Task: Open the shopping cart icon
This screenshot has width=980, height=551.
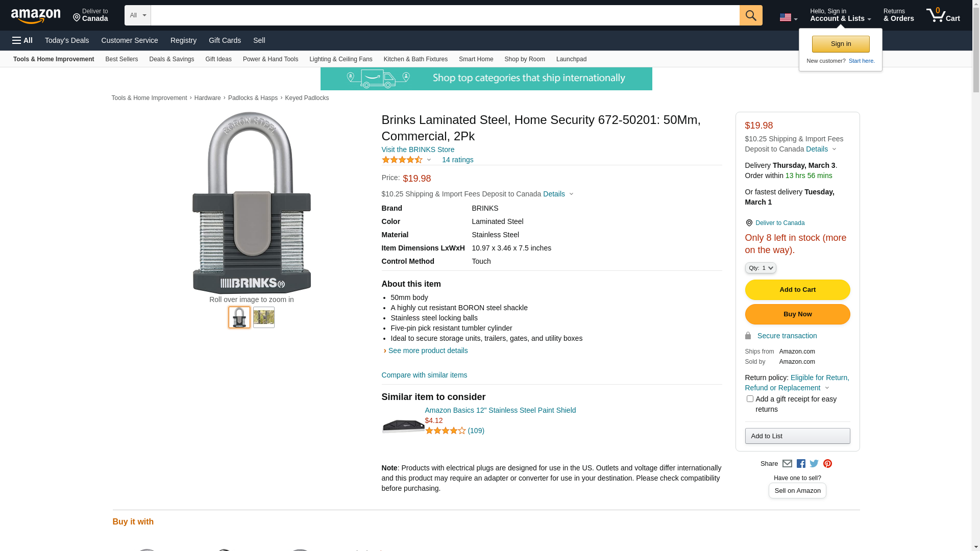Action: point(943,15)
